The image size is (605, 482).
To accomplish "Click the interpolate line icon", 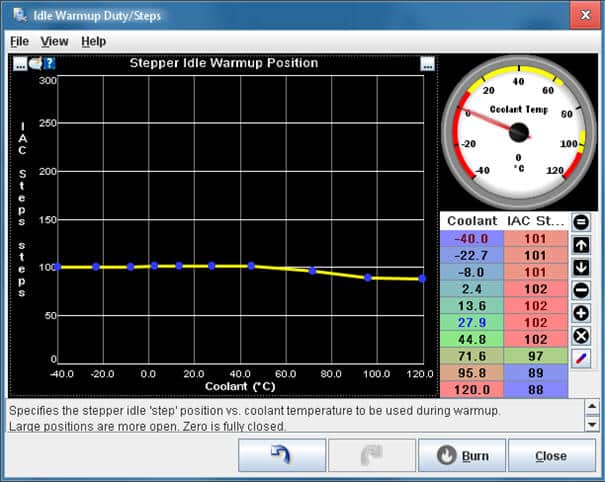I will point(580,358).
